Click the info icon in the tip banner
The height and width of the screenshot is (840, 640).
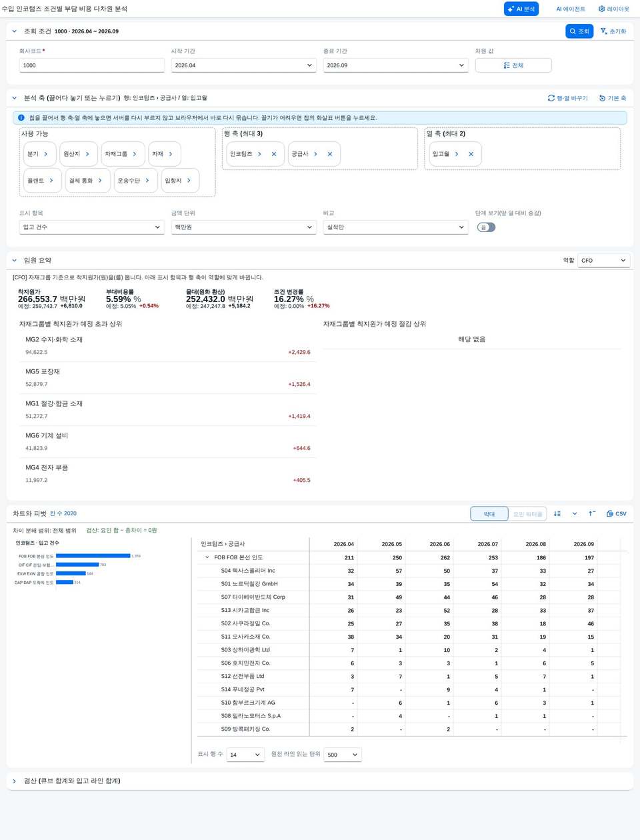coord(21,118)
